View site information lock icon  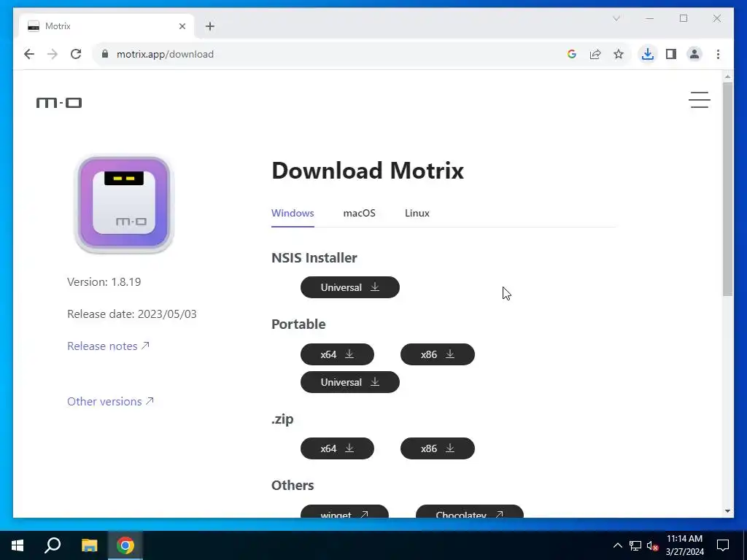coord(105,54)
